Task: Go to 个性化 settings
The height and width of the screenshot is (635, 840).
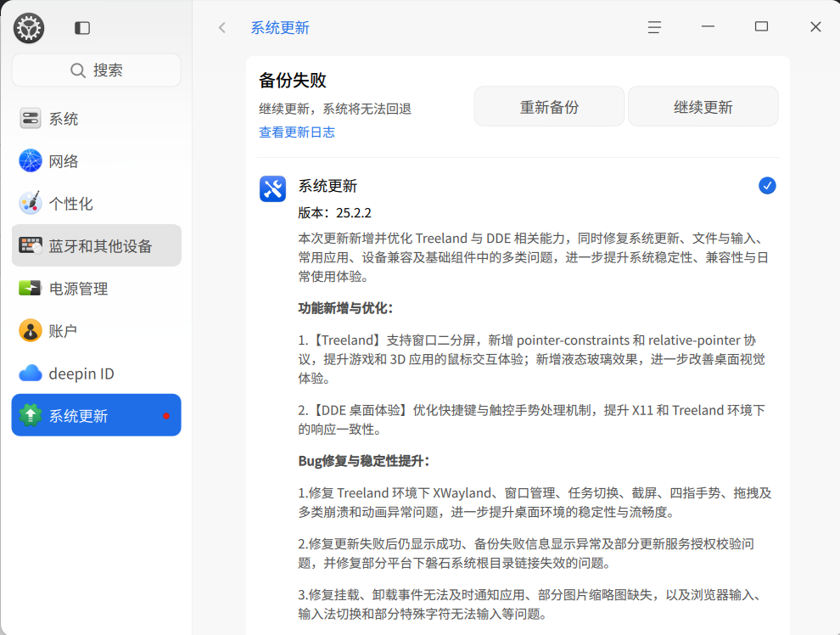Action: (x=97, y=203)
